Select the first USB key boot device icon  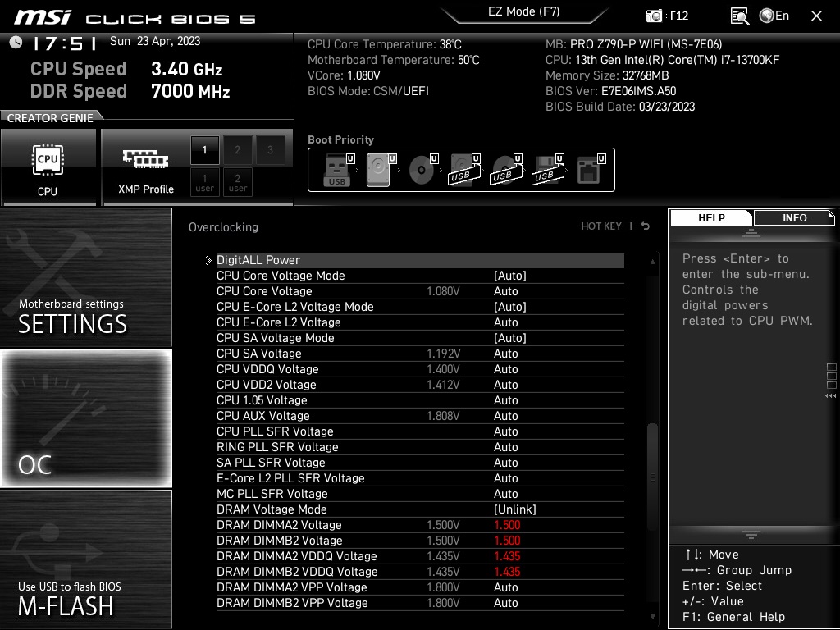(339, 170)
